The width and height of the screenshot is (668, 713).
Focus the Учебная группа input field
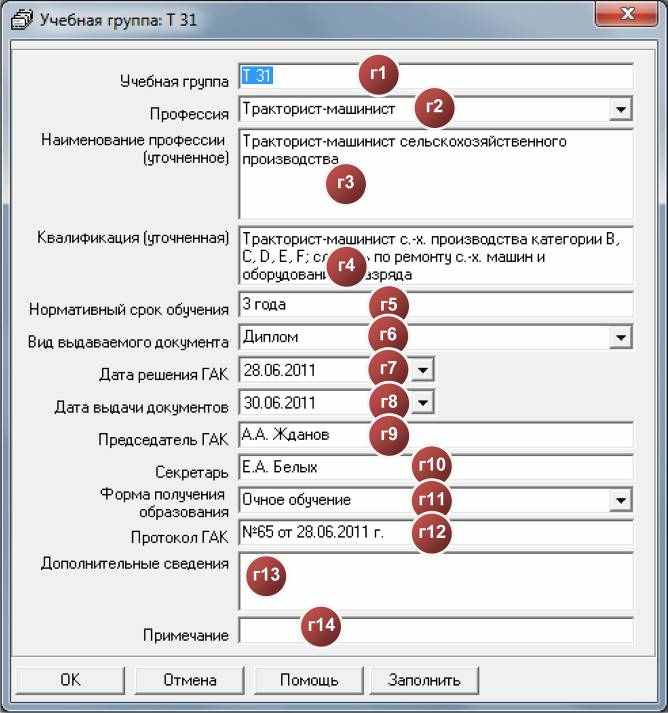coord(436,76)
